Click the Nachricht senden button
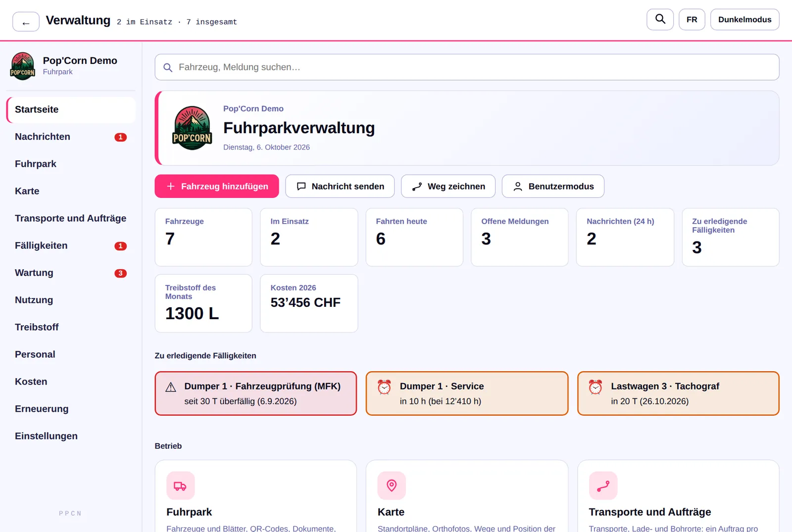 point(340,186)
